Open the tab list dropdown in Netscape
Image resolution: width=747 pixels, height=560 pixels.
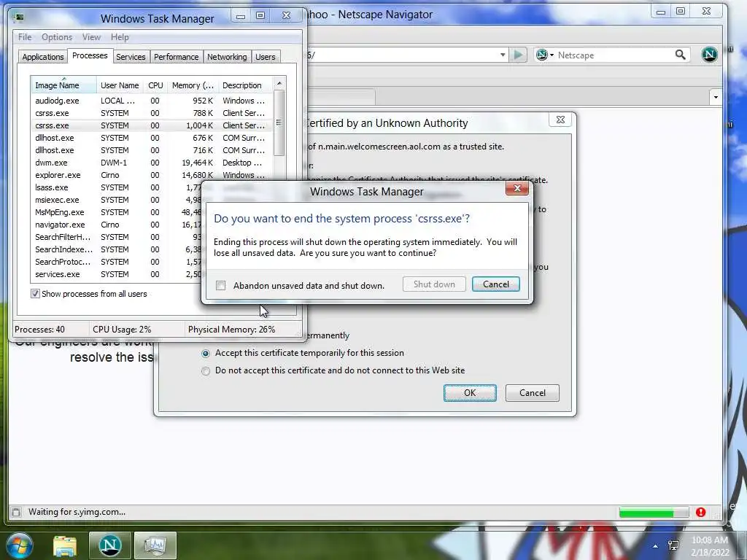point(716,97)
